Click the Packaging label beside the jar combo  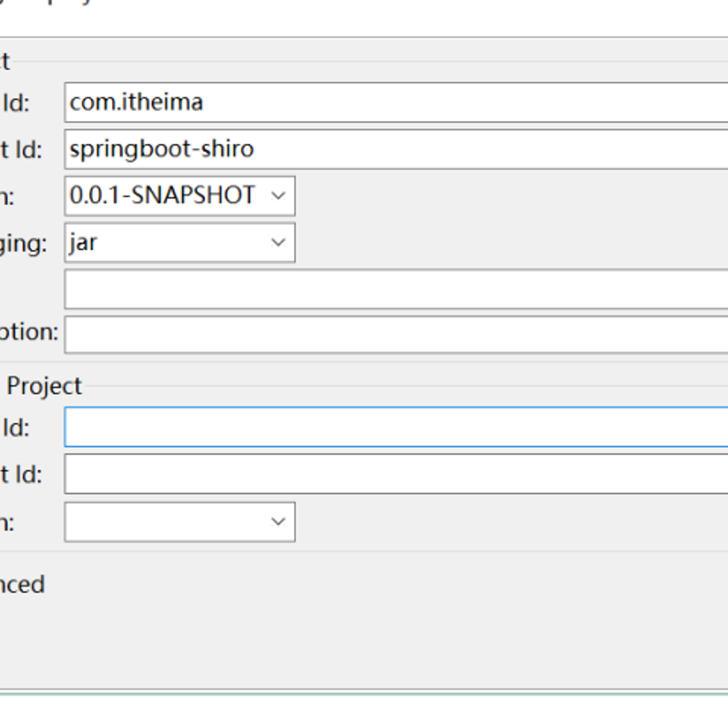point(24,244)
